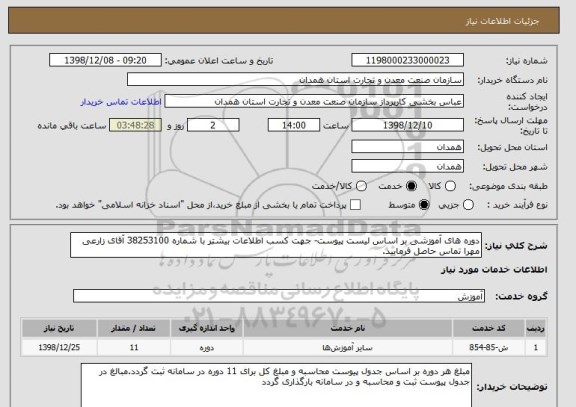Click the unit cell دوره

click(x=206, y=347)
